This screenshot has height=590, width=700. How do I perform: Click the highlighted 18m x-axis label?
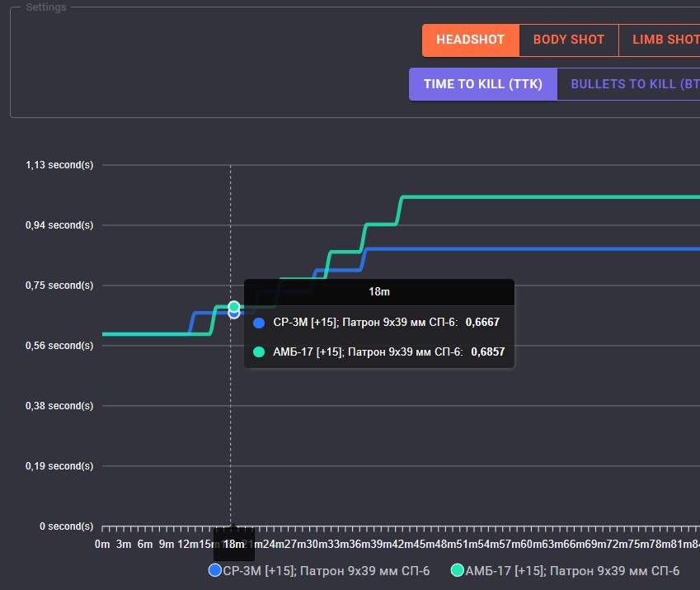click(234, 544)
